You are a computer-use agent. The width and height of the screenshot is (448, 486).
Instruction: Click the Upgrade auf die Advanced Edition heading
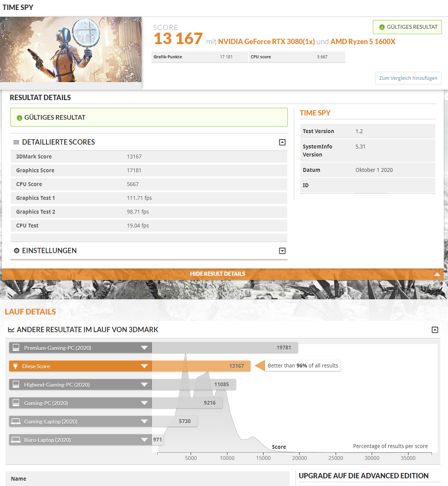point(364,476)
